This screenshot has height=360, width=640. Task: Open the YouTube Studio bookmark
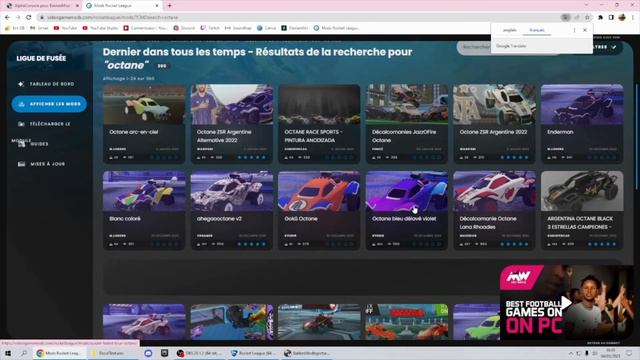(100, 28)
